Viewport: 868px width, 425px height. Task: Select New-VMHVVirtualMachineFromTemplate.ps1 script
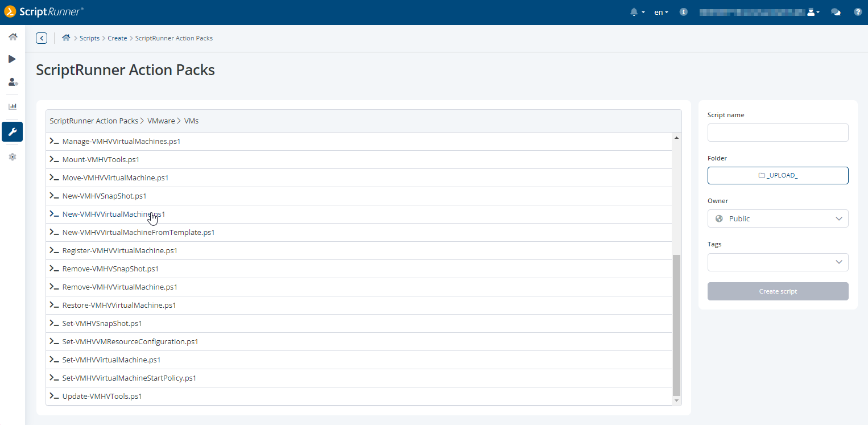tap(138, 232)
